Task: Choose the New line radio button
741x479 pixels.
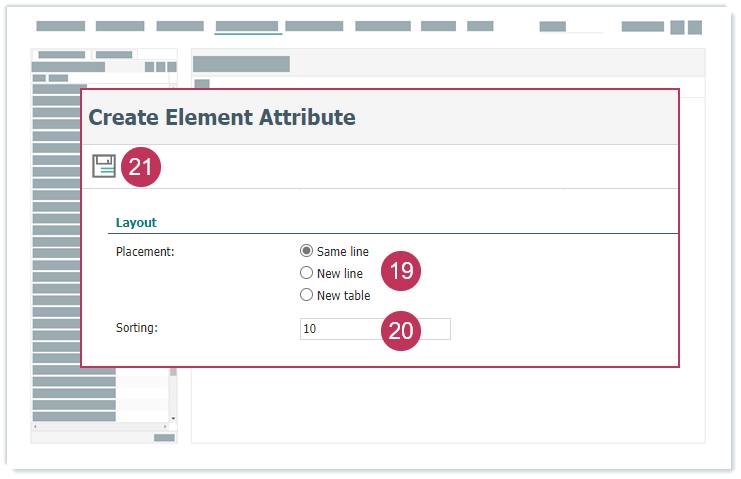Action: tap(307, 273)
